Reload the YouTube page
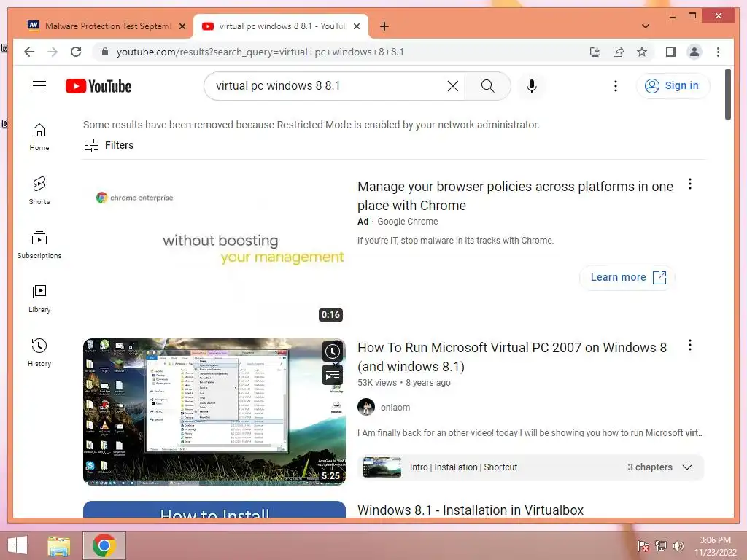747x560 pixels. 76,52
